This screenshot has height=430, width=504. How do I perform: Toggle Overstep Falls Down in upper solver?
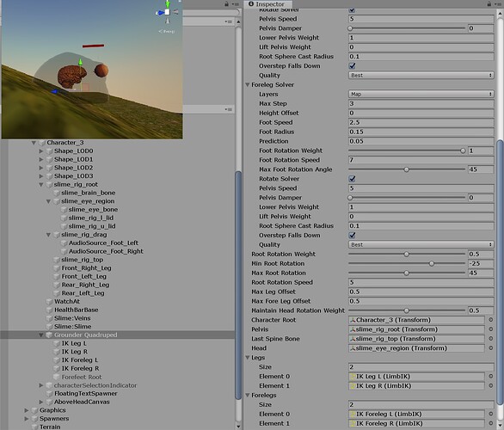coord(352,66)
